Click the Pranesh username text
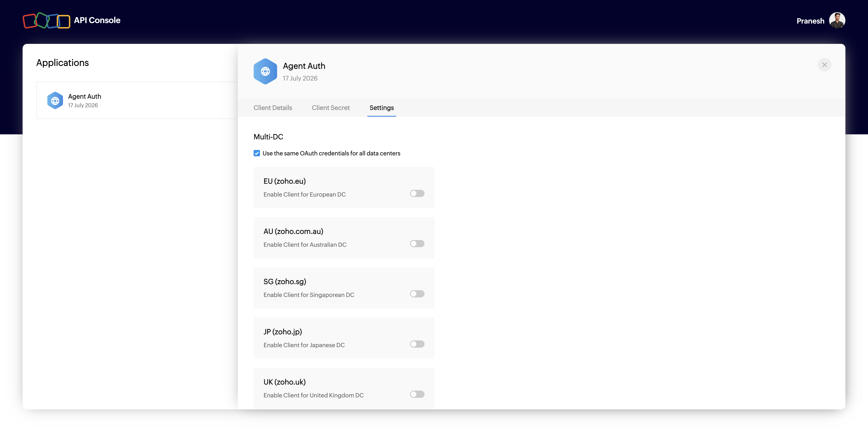868x432 pixels. 810,21
